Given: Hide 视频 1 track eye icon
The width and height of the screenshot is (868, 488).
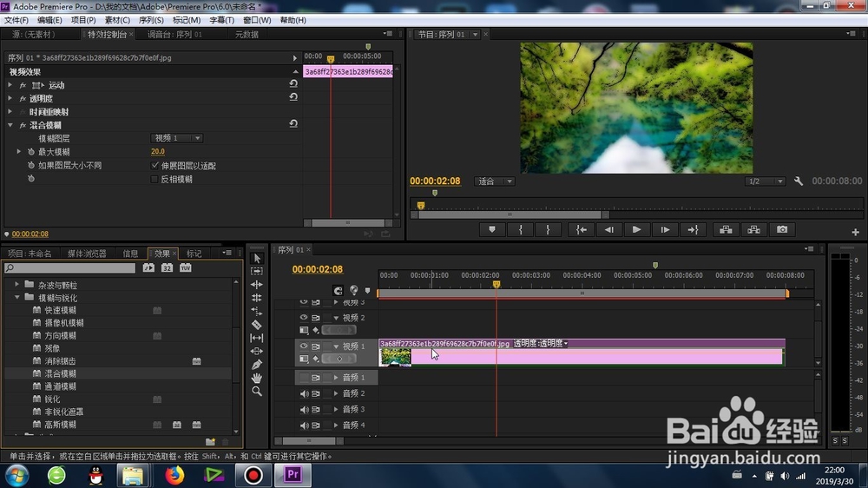Looking at the screenshot, I should tap(303, 346).
